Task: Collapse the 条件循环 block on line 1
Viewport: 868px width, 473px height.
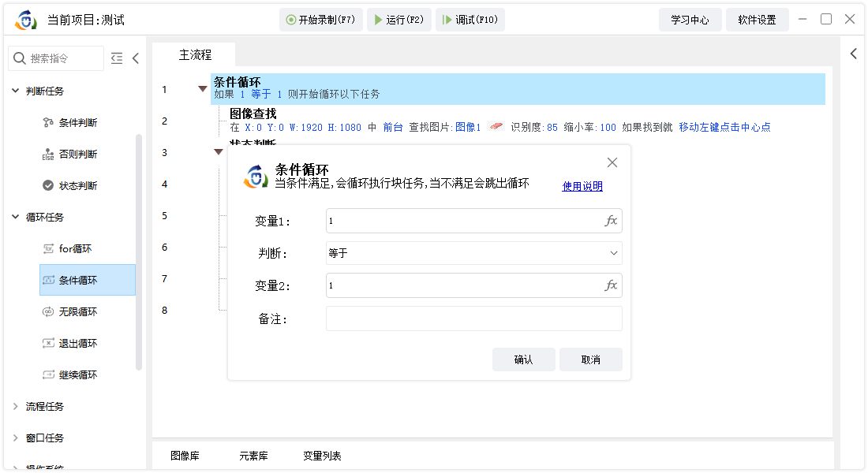Action: click(x=203, y=88)
